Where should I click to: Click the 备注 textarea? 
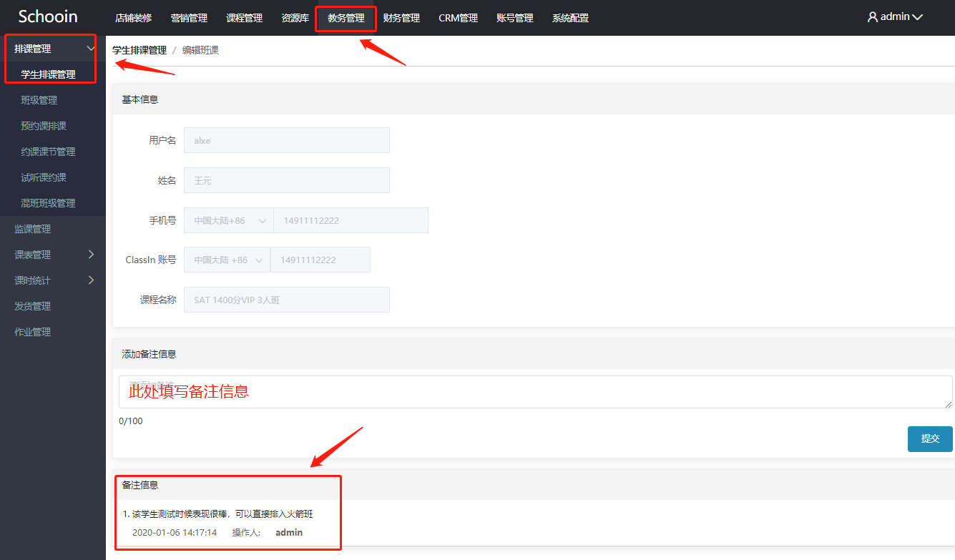tap(536, 392)
